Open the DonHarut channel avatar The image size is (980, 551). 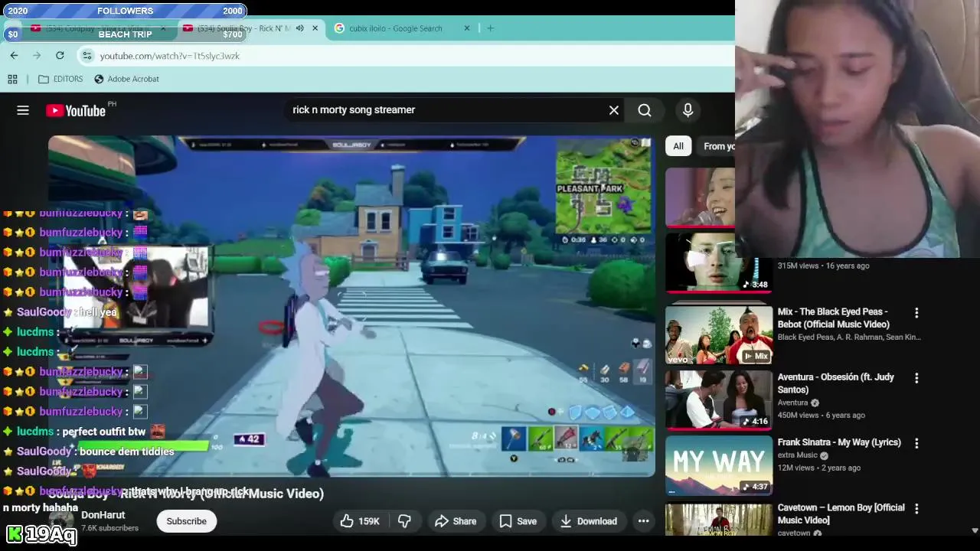tap(61, 521)
